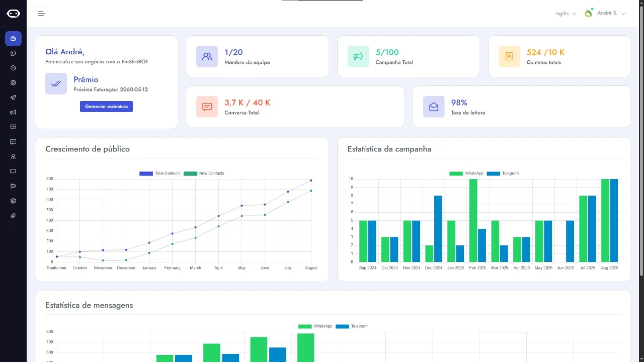
Task: Click the 1/20 team member count
Action: pyautogui.click(x=233, y=52)
